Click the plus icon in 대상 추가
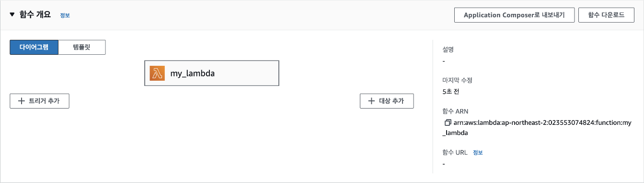Viewport: 644px width, 183px height. (x=371, y=101)
